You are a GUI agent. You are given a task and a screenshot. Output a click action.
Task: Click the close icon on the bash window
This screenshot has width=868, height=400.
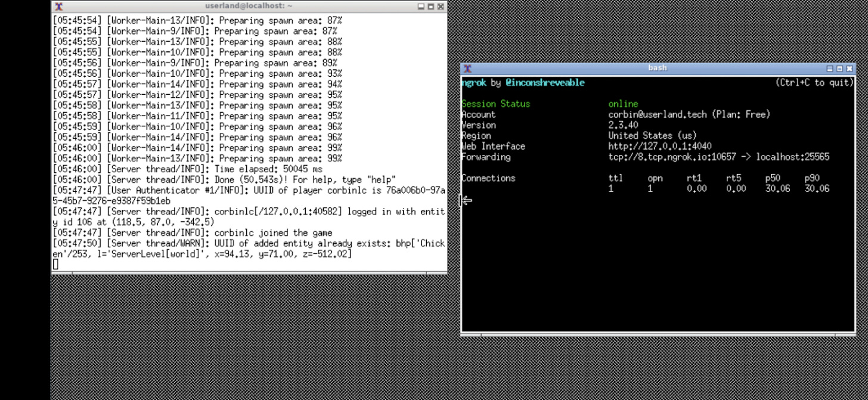coord(851,67)
